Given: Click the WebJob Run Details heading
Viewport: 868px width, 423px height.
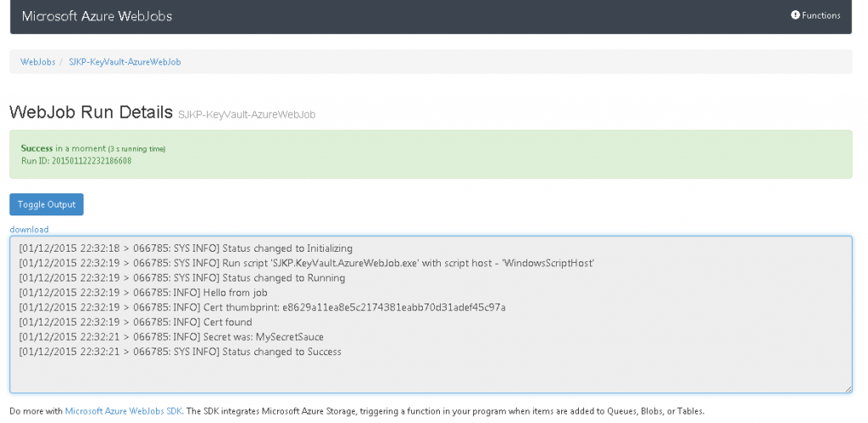Looking at the screenshot, I should tap(92, 113).
